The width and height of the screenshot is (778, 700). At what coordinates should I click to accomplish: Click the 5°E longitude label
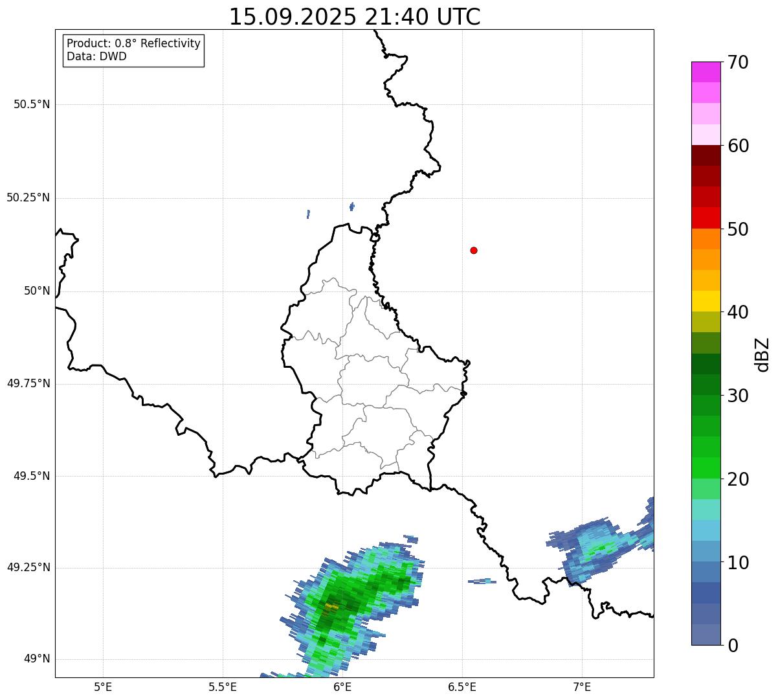click(103, 686)
